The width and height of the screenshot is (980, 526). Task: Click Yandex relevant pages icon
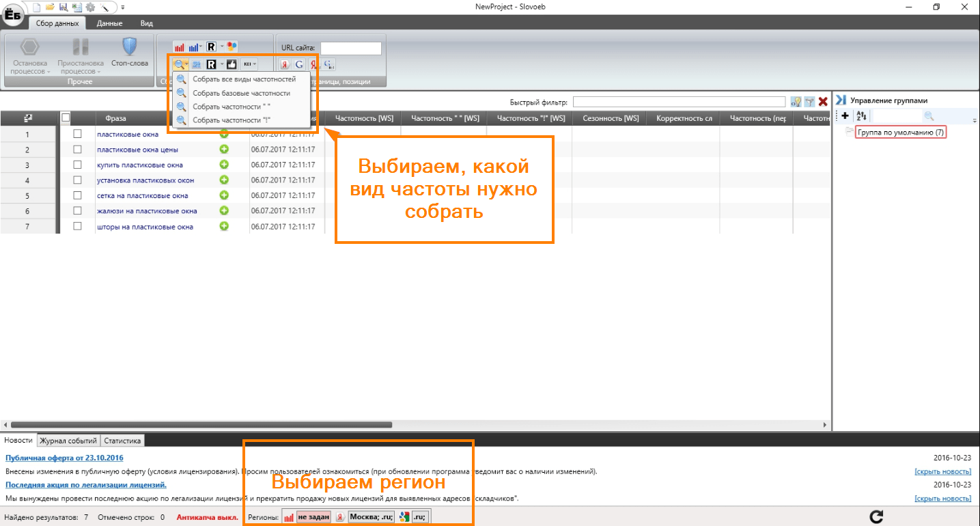pos(285,65)
